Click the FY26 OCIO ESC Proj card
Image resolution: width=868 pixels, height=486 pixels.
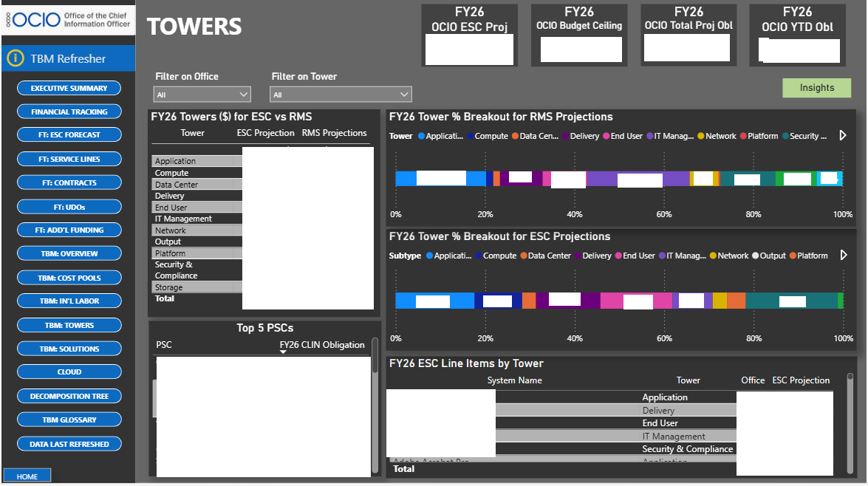(469, 35)
